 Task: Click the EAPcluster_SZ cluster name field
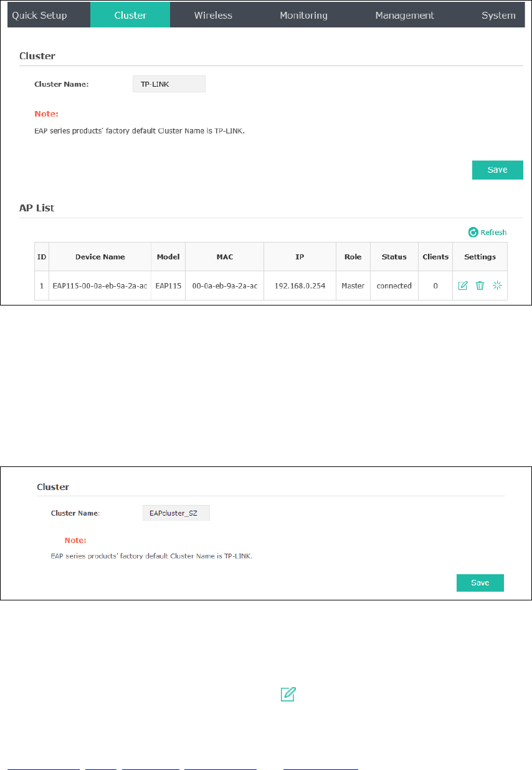click(x=176, y=513)
